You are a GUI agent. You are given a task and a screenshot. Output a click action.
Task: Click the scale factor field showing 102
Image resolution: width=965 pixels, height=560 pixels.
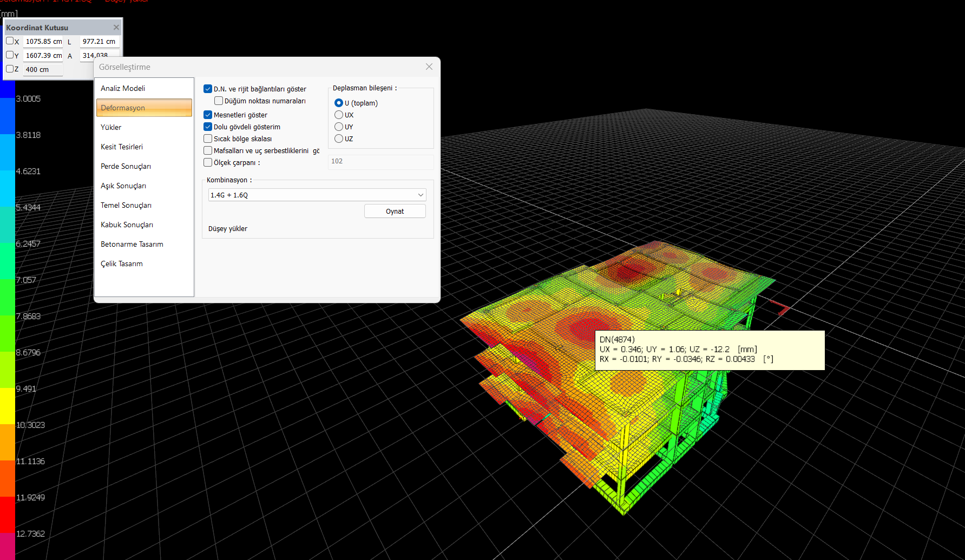pos(380,161)
